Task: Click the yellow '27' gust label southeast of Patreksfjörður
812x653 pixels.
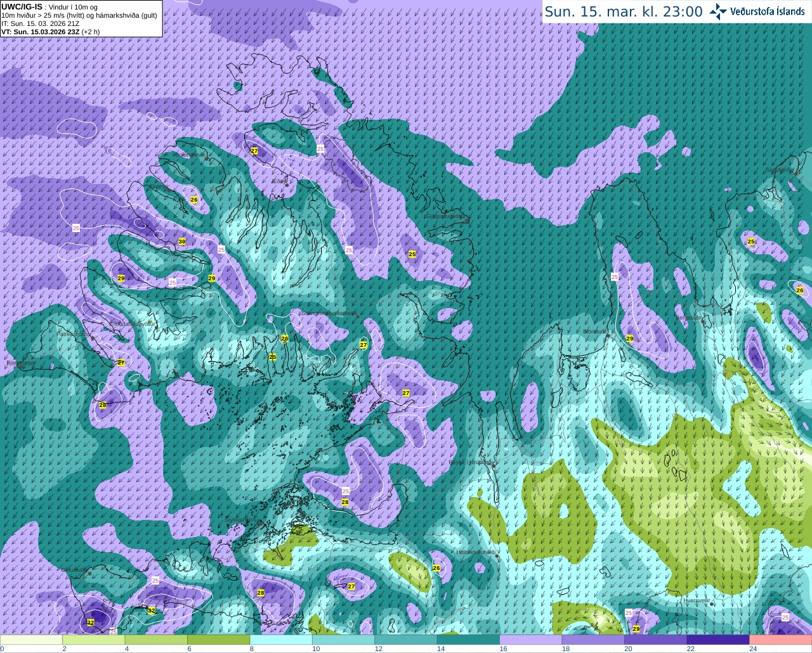Action: (121, 363)
